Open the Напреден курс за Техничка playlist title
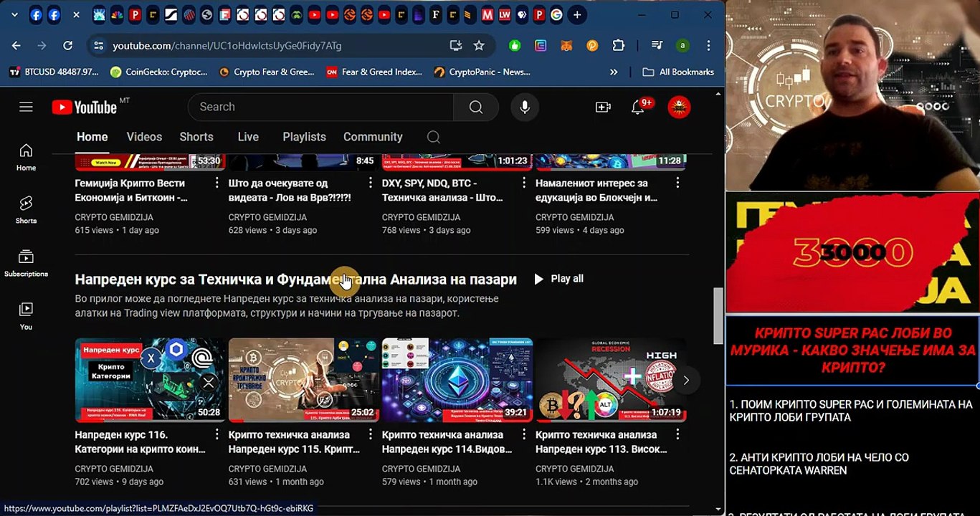The width and height of the screenshot is (980, 516). 295,279
